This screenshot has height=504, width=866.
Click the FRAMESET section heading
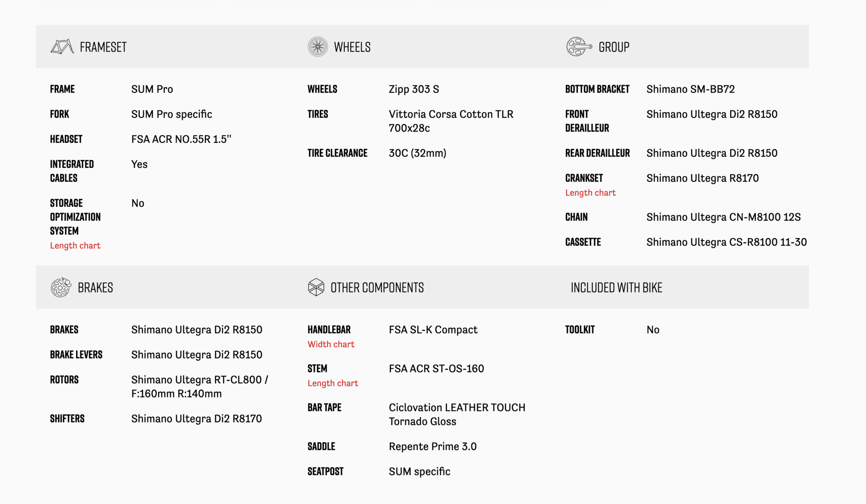point(103,47)
